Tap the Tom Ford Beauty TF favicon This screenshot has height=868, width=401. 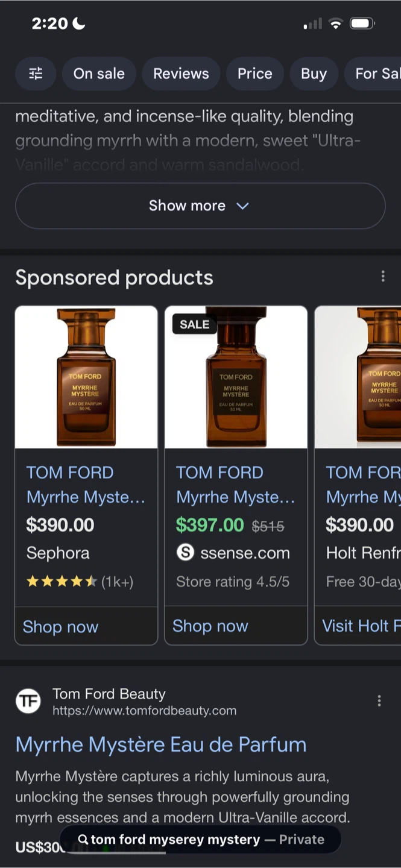pos(28,701)
